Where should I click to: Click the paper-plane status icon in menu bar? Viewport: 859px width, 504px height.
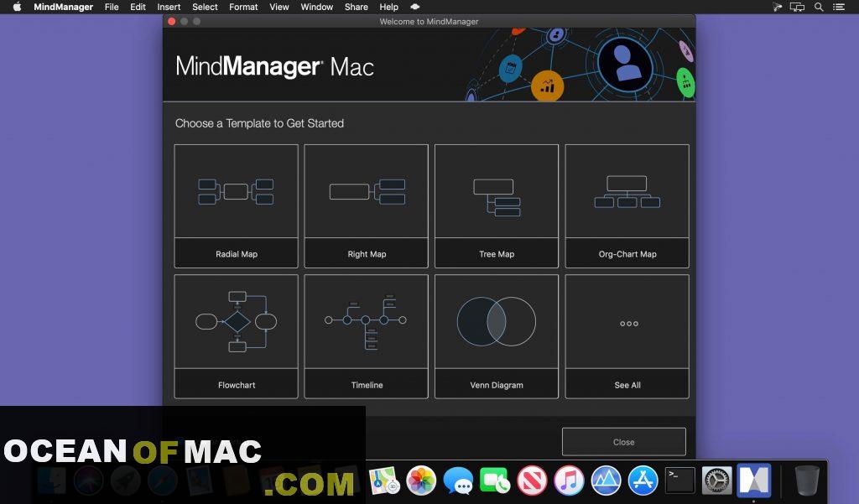point(777,7)
